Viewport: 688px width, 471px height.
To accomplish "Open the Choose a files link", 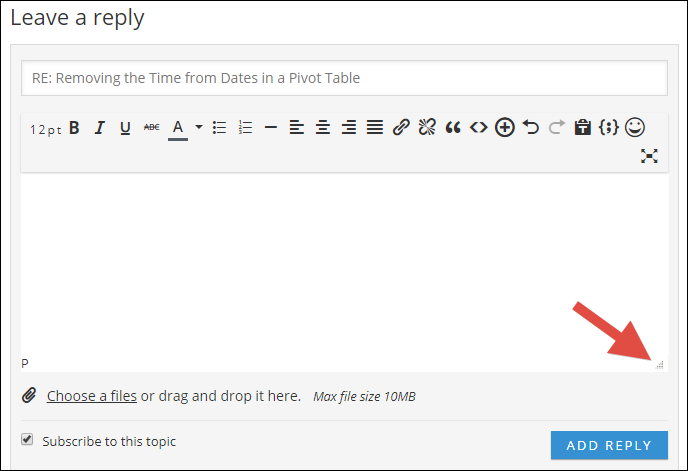I will click(x=92, y=396).
